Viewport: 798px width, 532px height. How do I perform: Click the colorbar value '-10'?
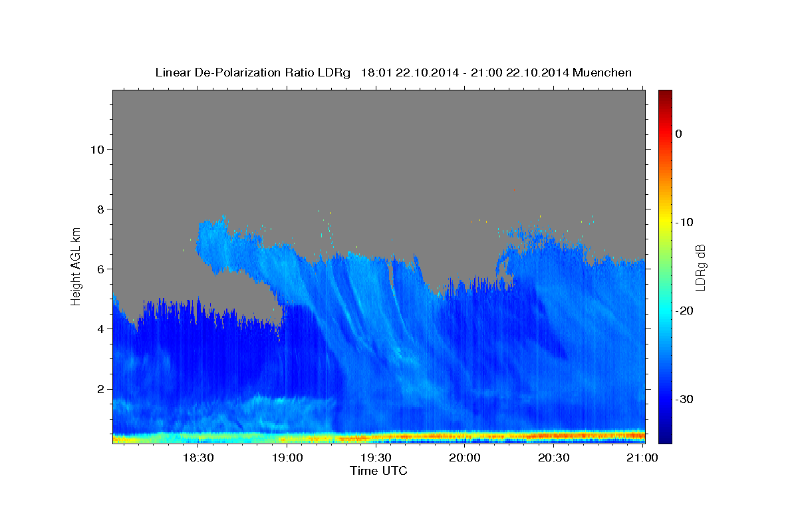(x=685, y=222)
